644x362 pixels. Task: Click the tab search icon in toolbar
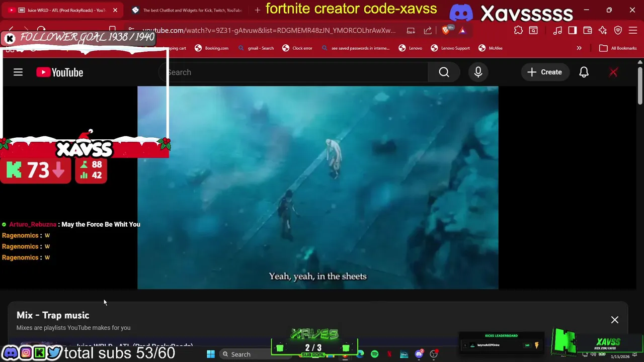click(533, 30)
